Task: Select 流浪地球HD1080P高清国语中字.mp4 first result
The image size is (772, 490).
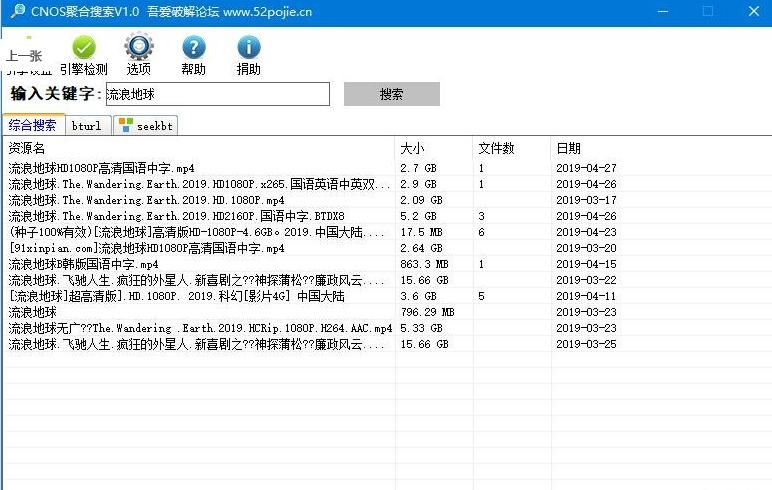Action: [102, 168]
